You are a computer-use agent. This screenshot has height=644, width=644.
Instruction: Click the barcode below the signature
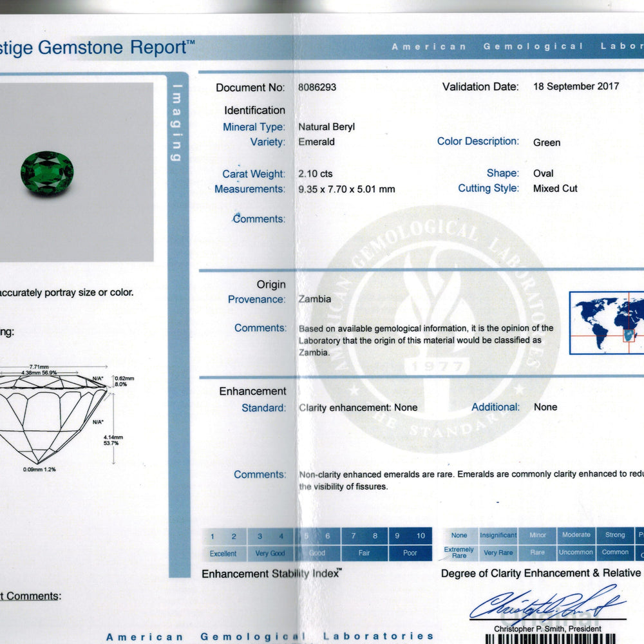[551, 639]
